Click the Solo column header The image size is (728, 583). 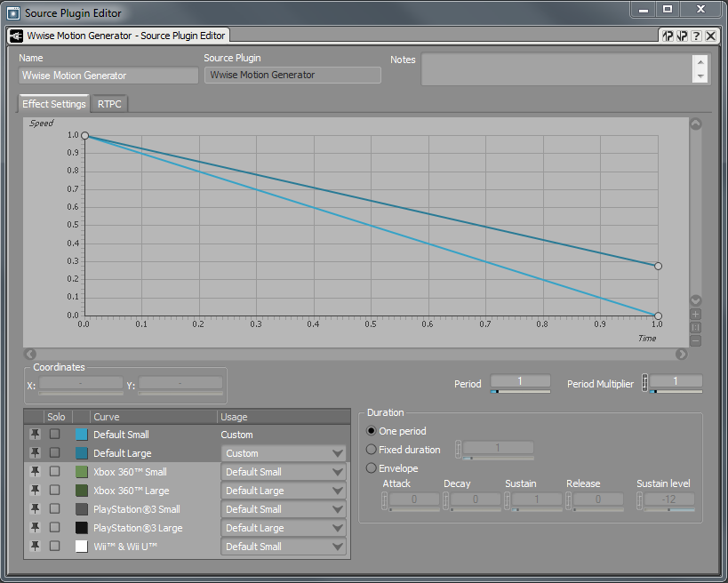(x=56, y=417)
